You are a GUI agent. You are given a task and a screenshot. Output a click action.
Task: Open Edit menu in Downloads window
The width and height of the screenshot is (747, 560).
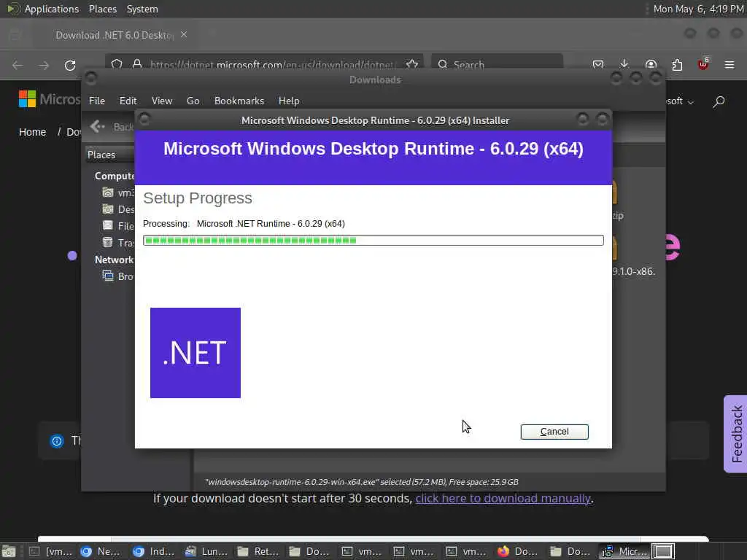128,101
